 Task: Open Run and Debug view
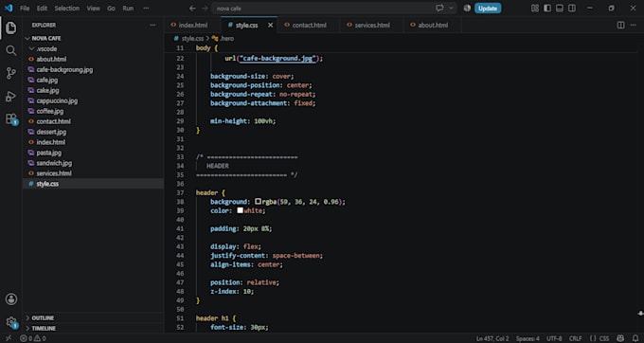point(11,97)
